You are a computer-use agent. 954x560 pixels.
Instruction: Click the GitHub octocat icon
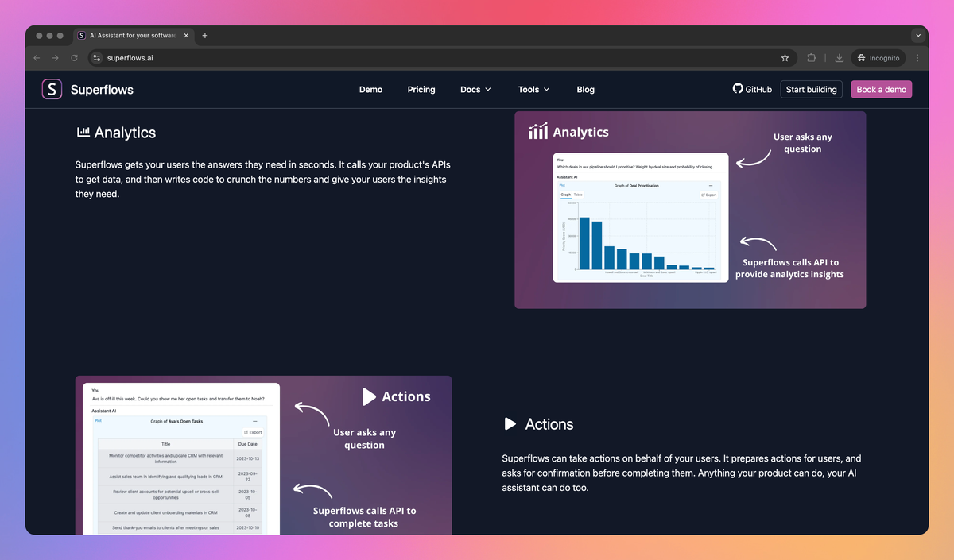(x=738, y=89)
